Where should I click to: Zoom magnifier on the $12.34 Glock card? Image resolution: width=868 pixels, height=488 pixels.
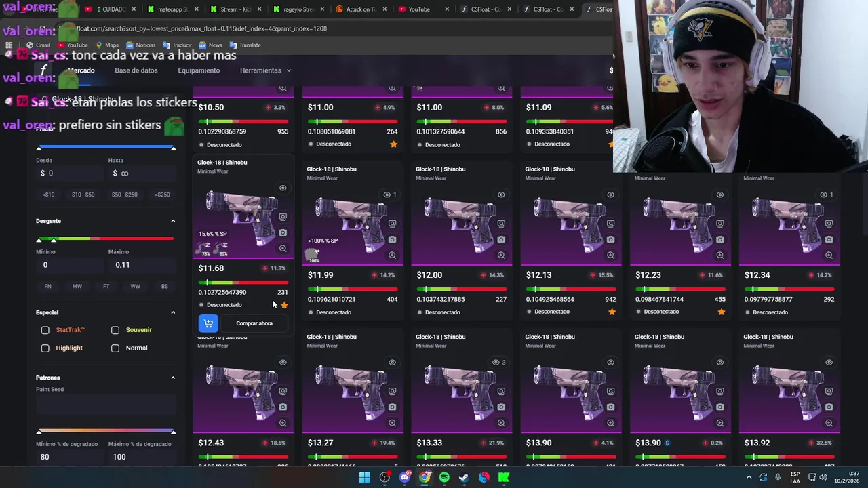coord(829,256)
